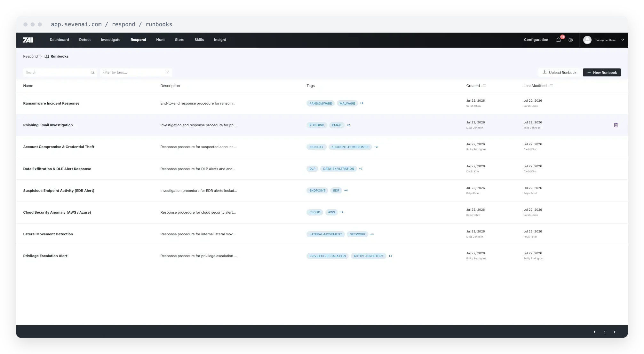Open the Hunt section
This screenshot has height=354, width=644.
click(160, 40)
